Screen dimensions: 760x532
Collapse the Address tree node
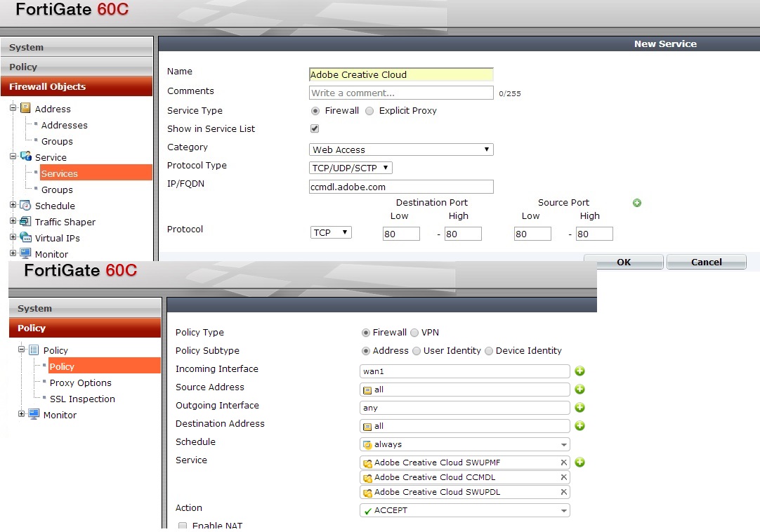tap(13, 108)
